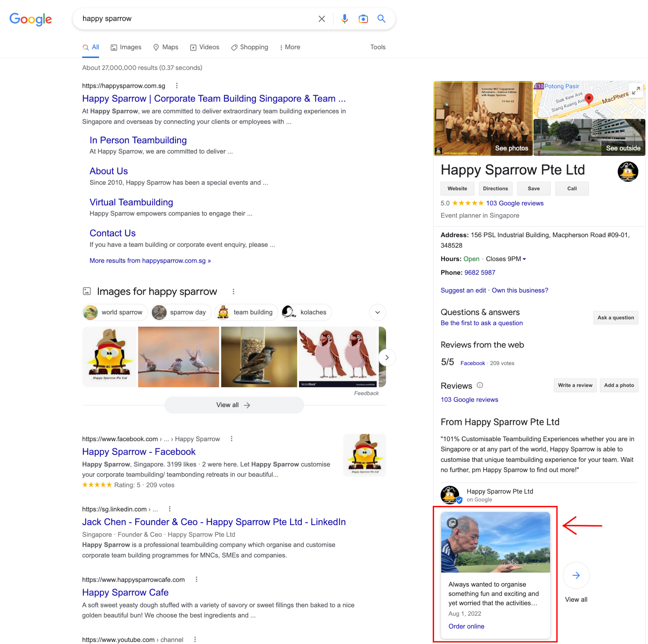Switch to the Maps tab

[x=166, y=47]
